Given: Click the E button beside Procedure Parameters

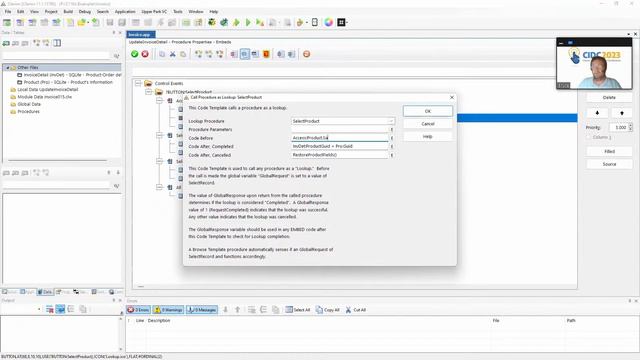Looking at the screenshot, I should pyautogui.click(x=392, y=129).
